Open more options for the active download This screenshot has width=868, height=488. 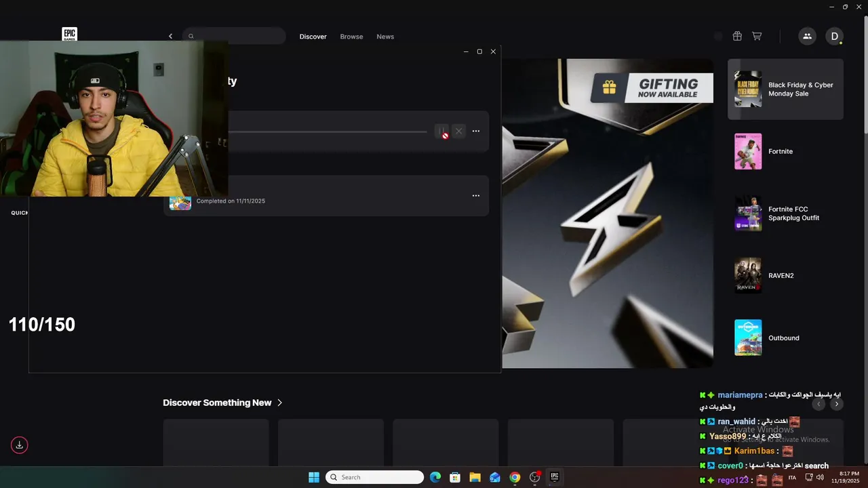(476, 131)
